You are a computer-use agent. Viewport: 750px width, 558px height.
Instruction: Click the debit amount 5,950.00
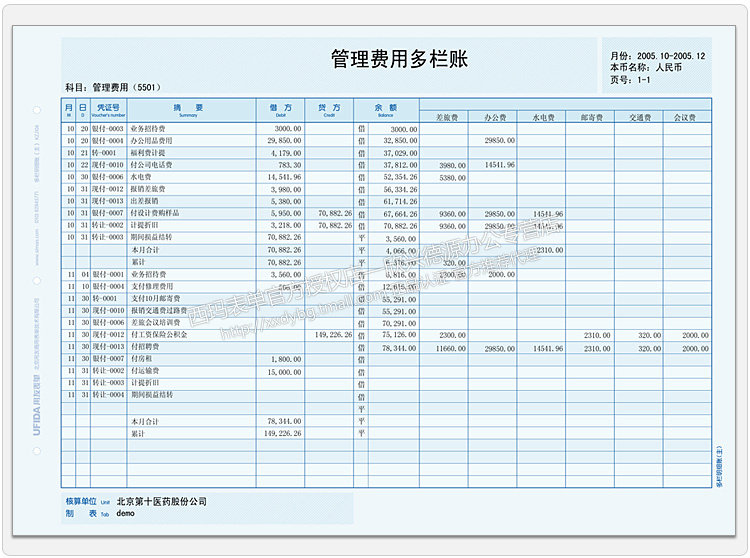[x=286, y=213]
